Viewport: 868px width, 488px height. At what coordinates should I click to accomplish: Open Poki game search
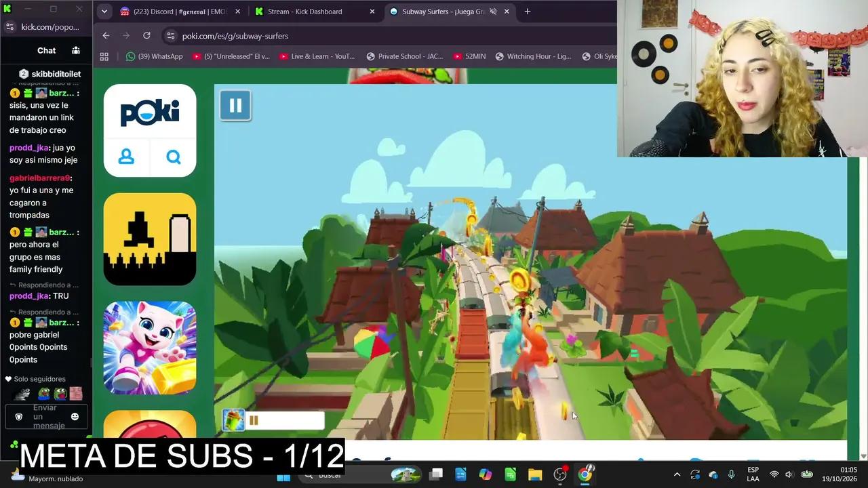point(174,157)
